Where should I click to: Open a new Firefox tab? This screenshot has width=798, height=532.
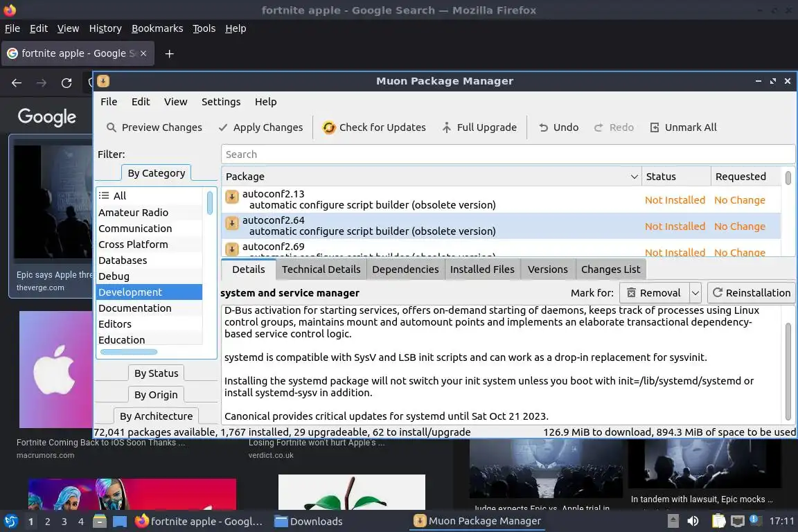(170, 53)
